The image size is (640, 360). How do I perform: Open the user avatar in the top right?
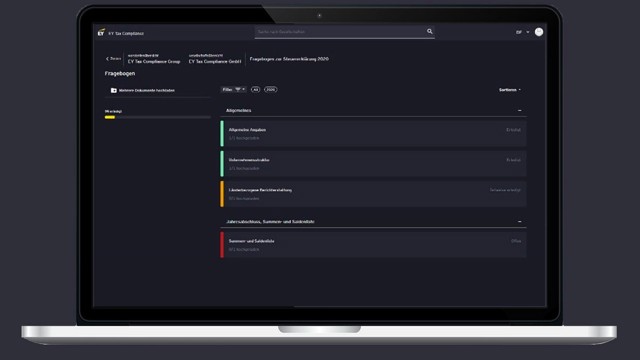pyautogui.click(x=539, y=32)
